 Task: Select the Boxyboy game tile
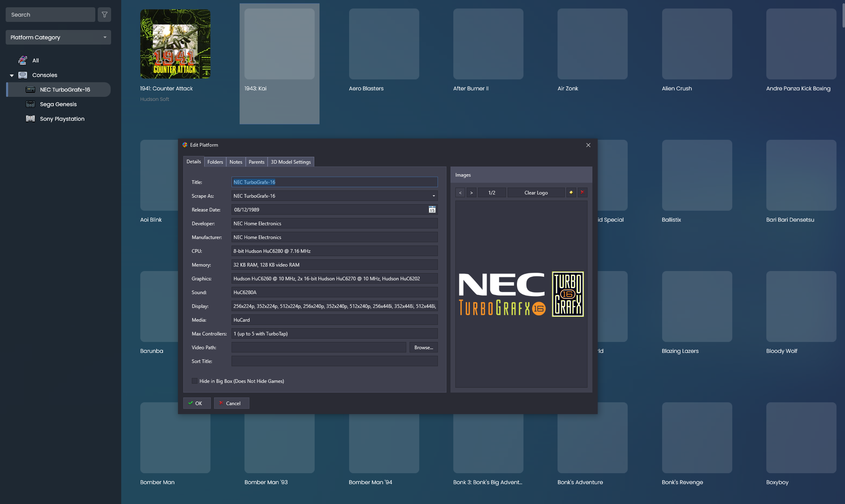coord(801,438)
